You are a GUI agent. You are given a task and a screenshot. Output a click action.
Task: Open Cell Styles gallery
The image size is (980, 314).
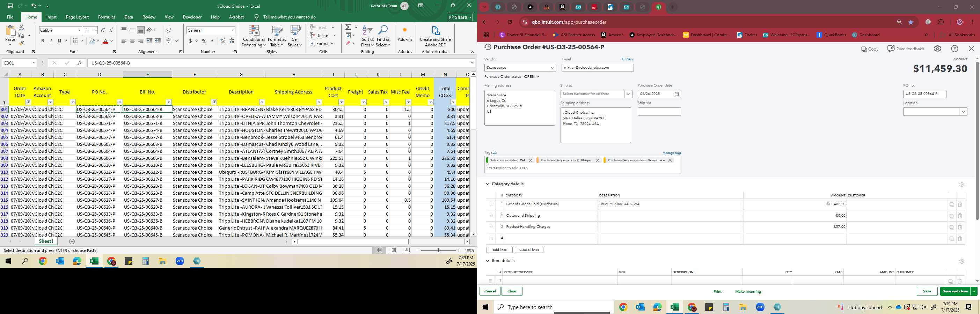tap(295, 37)
